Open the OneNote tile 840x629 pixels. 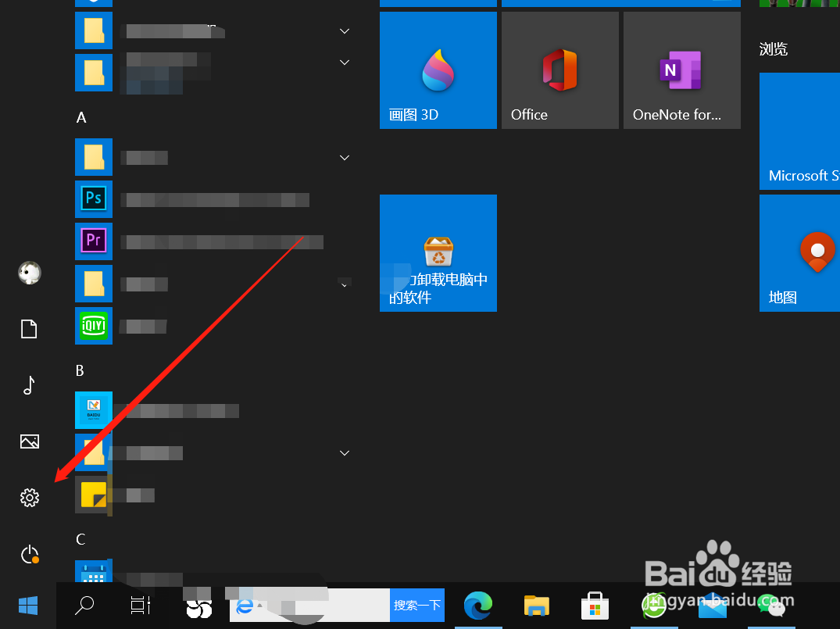point(682,70)
